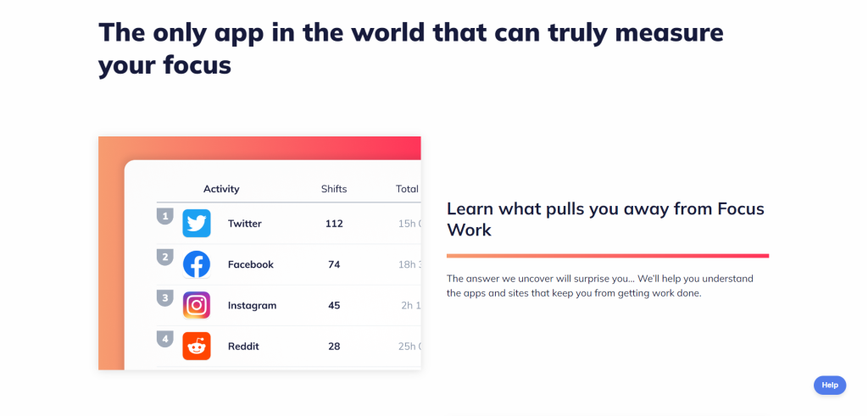The height and width of the screenshot is (416, 868).
Task: Click the Shifts column header
Action: (334, 189)
